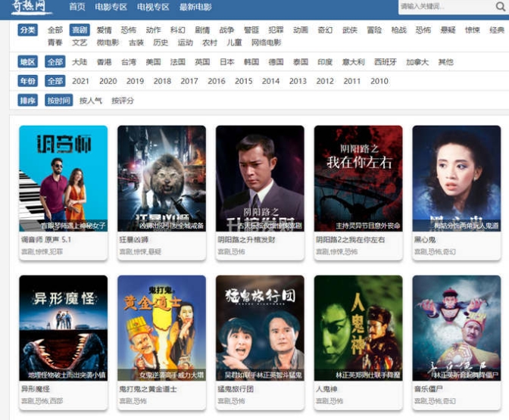Focus the keyword search input field
The height and width of the screenshot is (420, 509).
coord(446,7)
